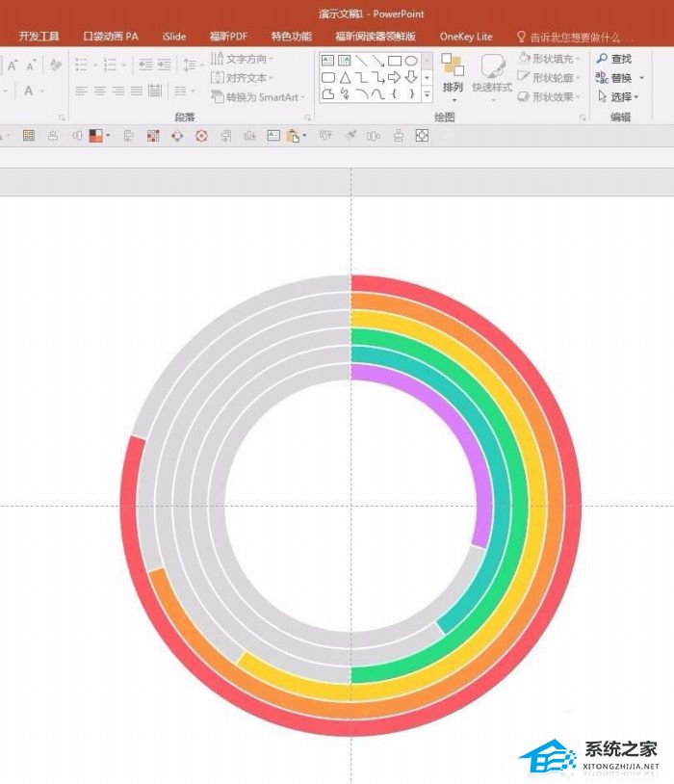Select the oval shape in shapes gallery
The width and height of the screenshot is (674, 784).
coord(410,61)
